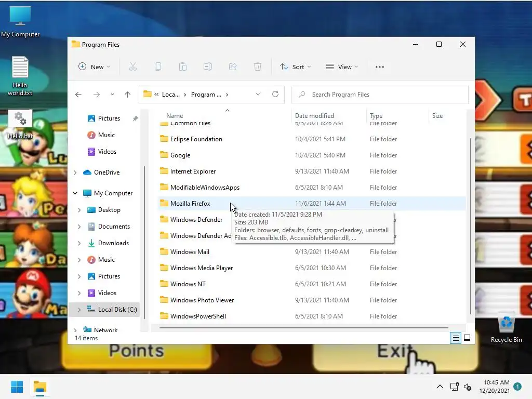Switch to large icons view layout icon
This screenshot has height=399, width=532.
tap(467, 338)
